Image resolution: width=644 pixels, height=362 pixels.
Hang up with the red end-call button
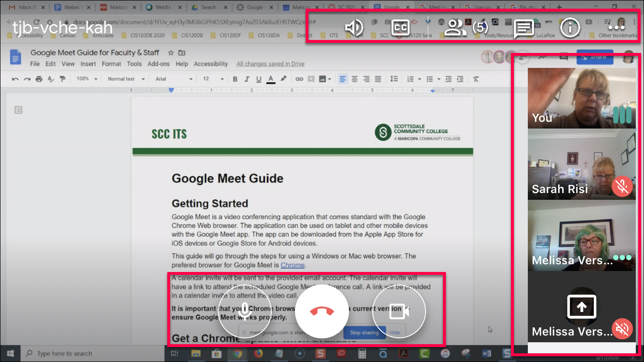[x=322, y=311]
